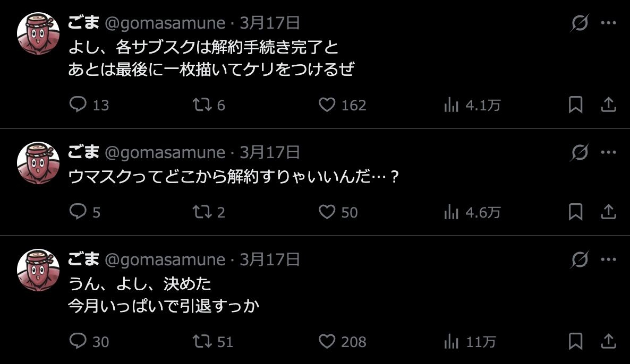The height and width of the screenshot is (364, 630).
Task: Repost the tweet with 6 reposts
Action: pos(202,105)
